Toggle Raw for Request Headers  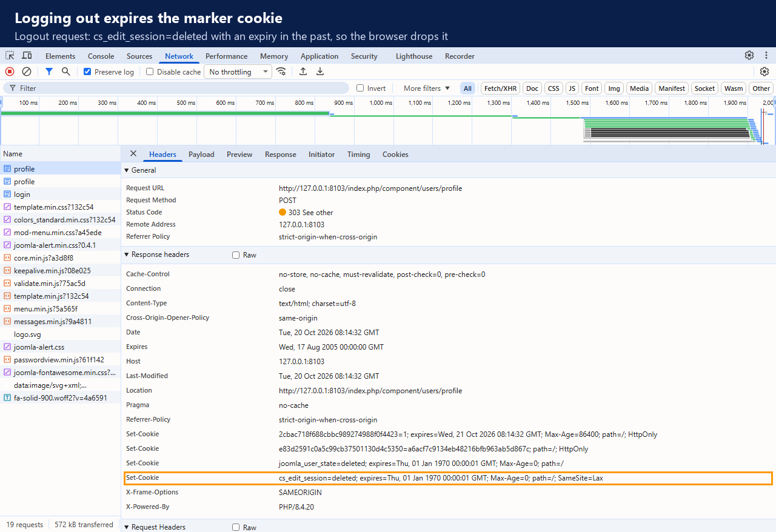(236, 527)
